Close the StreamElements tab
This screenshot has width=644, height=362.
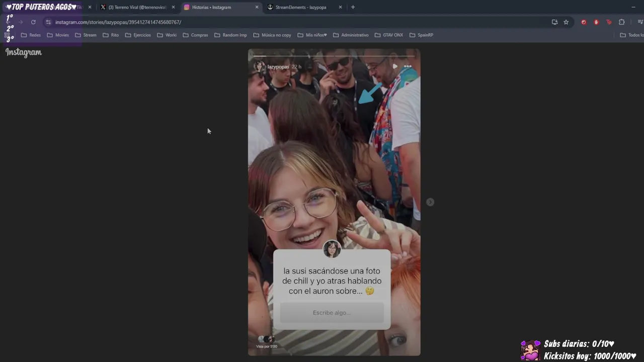click(340, 7)
